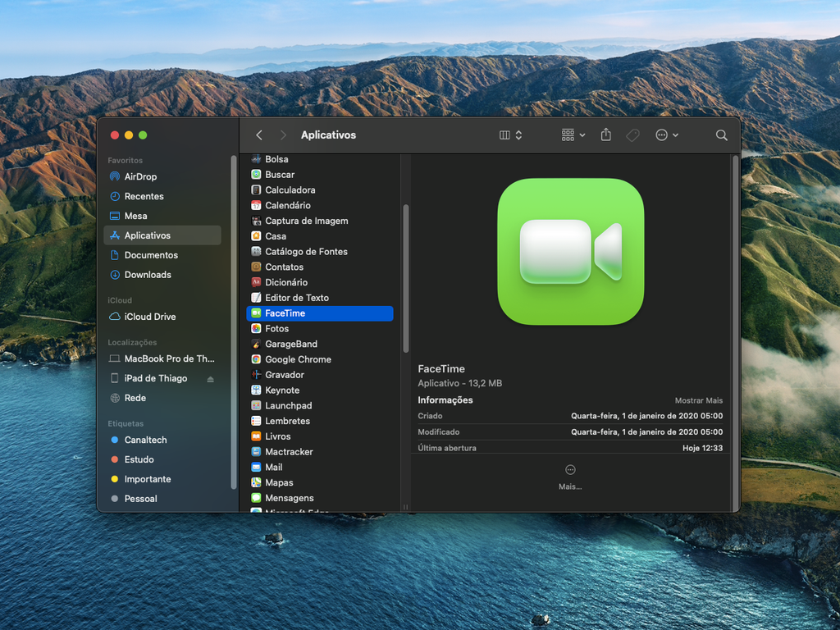Go forward with the right chevron button

coord(283,135)
